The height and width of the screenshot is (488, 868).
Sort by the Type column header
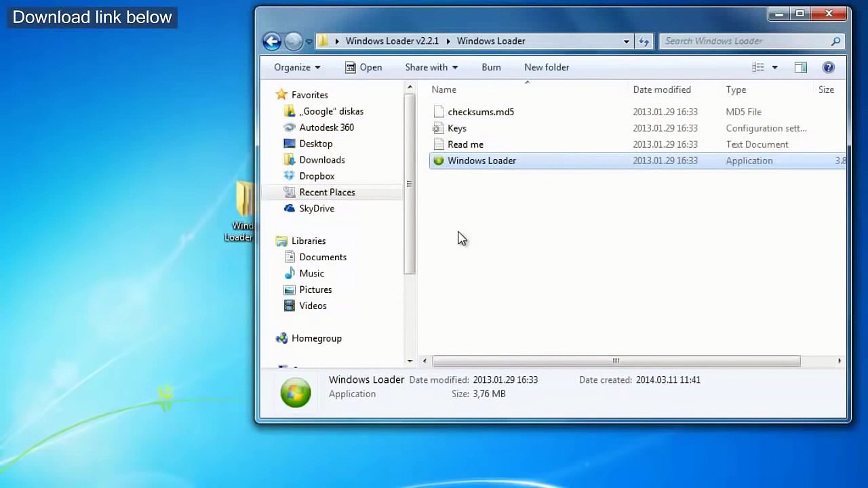(736, 89)
